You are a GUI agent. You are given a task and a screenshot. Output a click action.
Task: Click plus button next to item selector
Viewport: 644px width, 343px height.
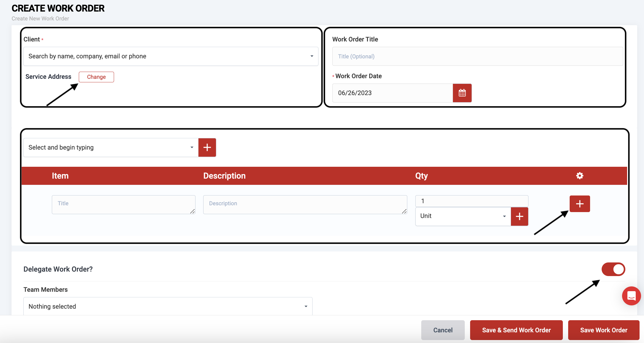(207, 148)
